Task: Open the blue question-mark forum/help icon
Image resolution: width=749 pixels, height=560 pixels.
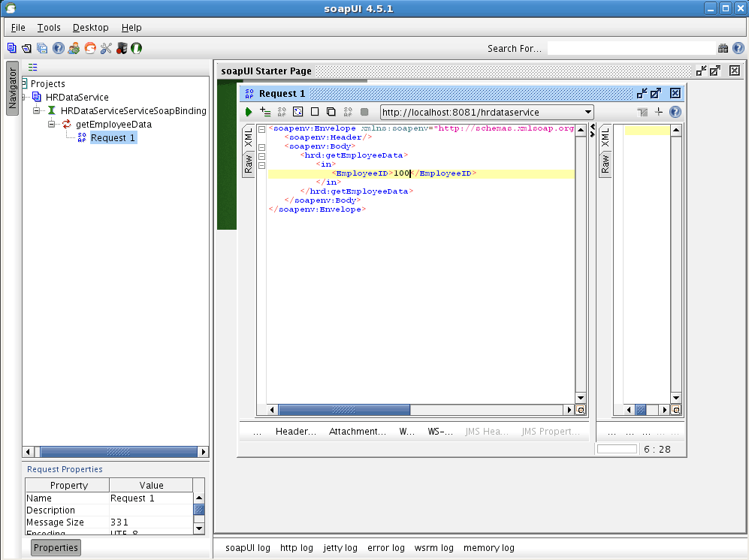Action: tap(59, 48)
